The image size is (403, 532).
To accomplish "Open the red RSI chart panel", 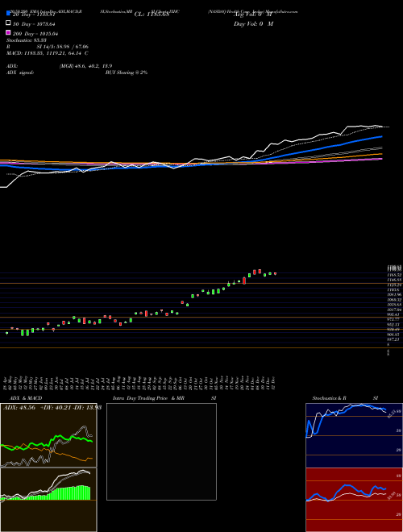I will coord(354,500).
